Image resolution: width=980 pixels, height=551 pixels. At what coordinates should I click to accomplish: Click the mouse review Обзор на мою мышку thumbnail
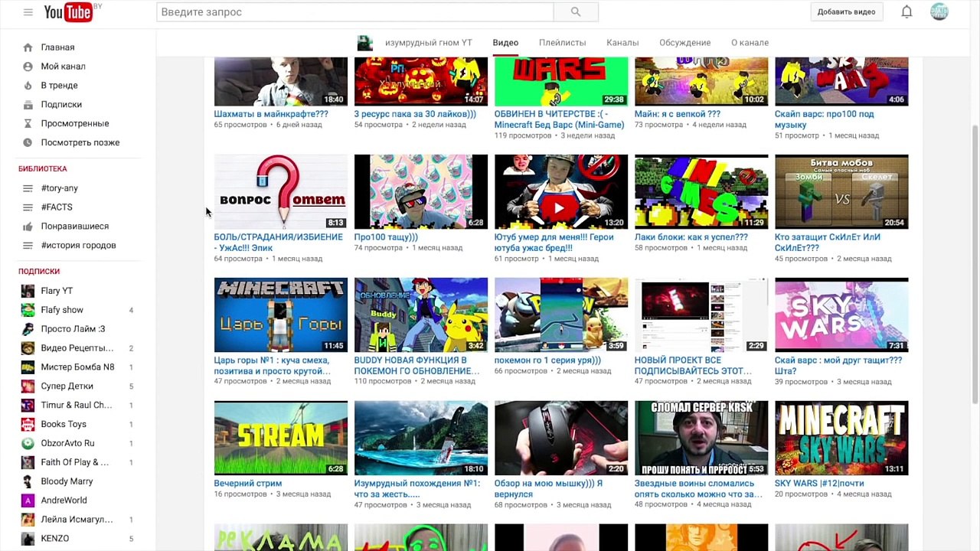(x=561, y=438)
